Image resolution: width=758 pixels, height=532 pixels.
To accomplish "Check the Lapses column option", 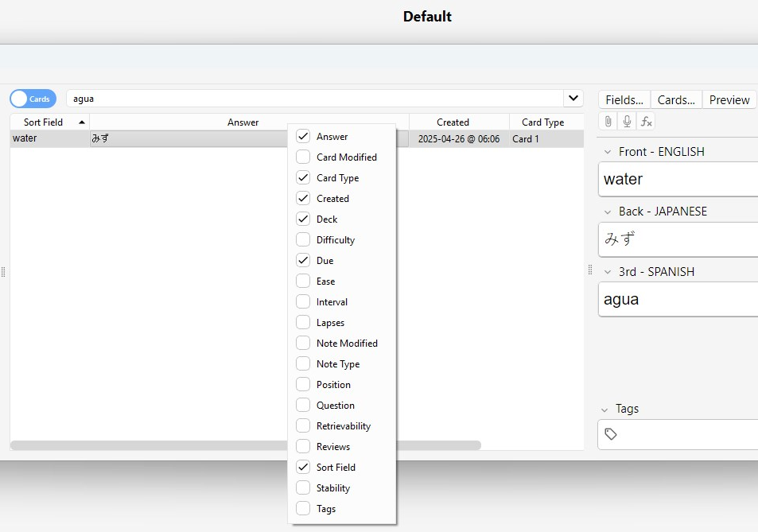I will click(303, 322).
